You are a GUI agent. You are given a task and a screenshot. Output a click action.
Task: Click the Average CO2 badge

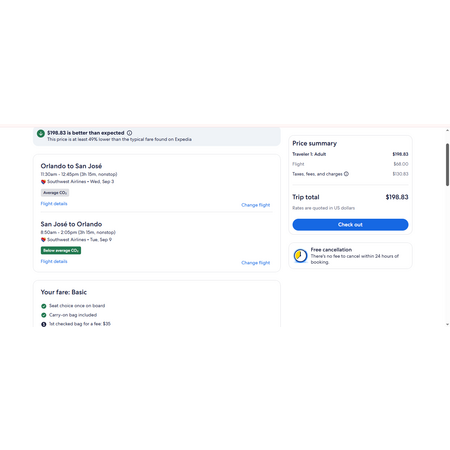tap(55, 193)
